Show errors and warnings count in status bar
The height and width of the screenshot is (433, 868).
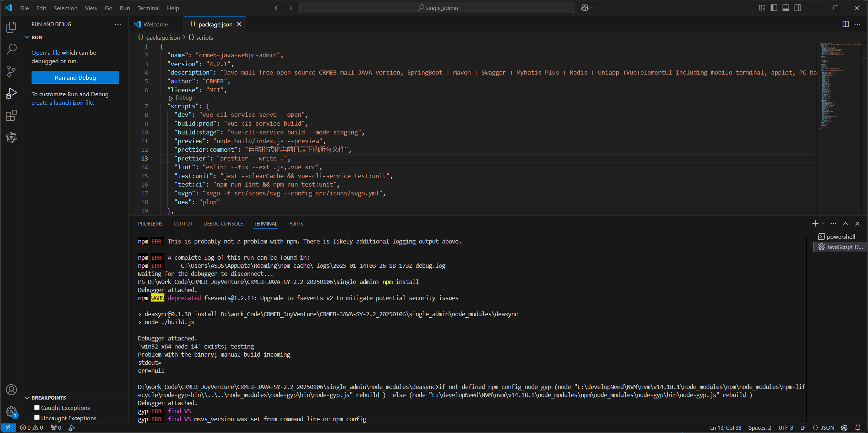coord(32,428)
